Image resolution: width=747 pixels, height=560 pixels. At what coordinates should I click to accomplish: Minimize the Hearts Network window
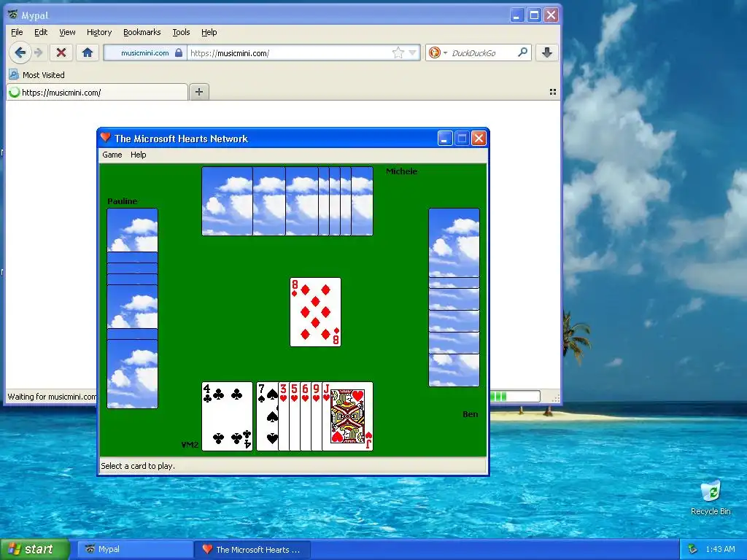tap(444, 139)
